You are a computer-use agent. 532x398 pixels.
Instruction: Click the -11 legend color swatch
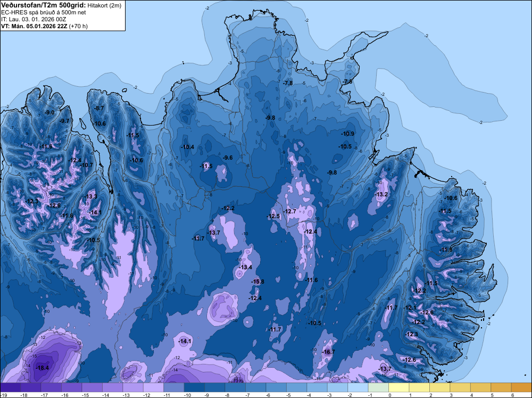point(174,387)
